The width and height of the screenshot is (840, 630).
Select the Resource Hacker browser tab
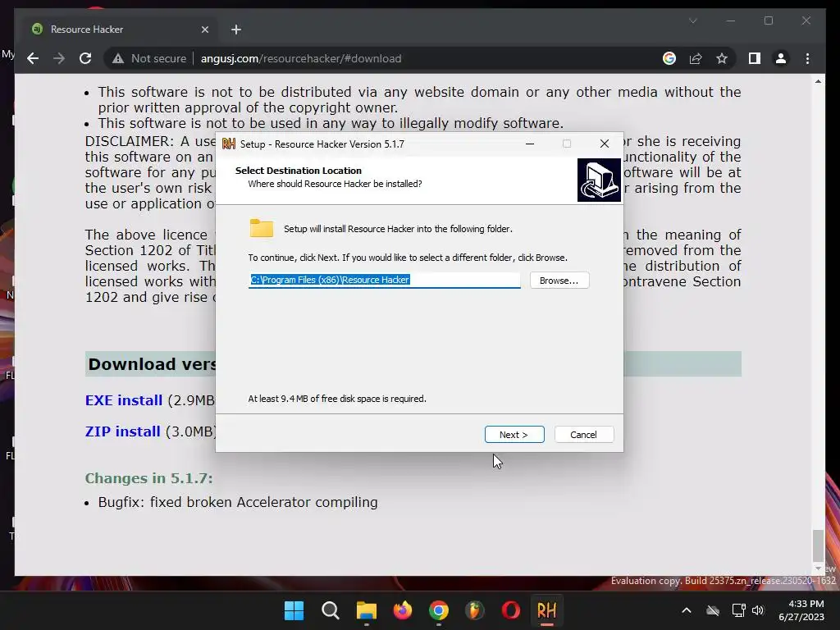[120, 30]
